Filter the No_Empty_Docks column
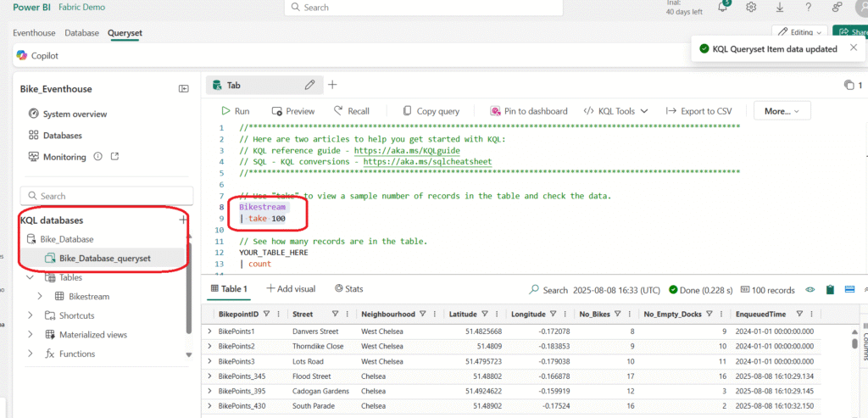 tap(709, 314)
